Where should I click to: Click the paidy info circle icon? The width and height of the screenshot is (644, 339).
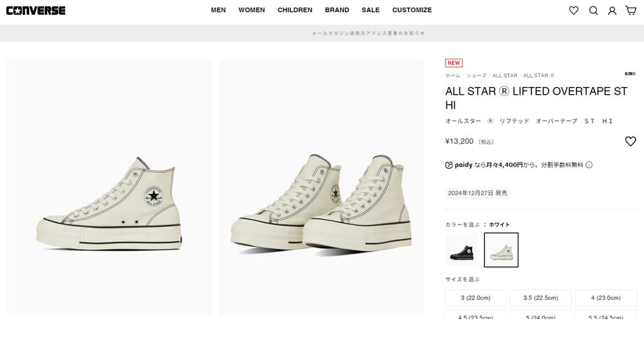(589, 165)
